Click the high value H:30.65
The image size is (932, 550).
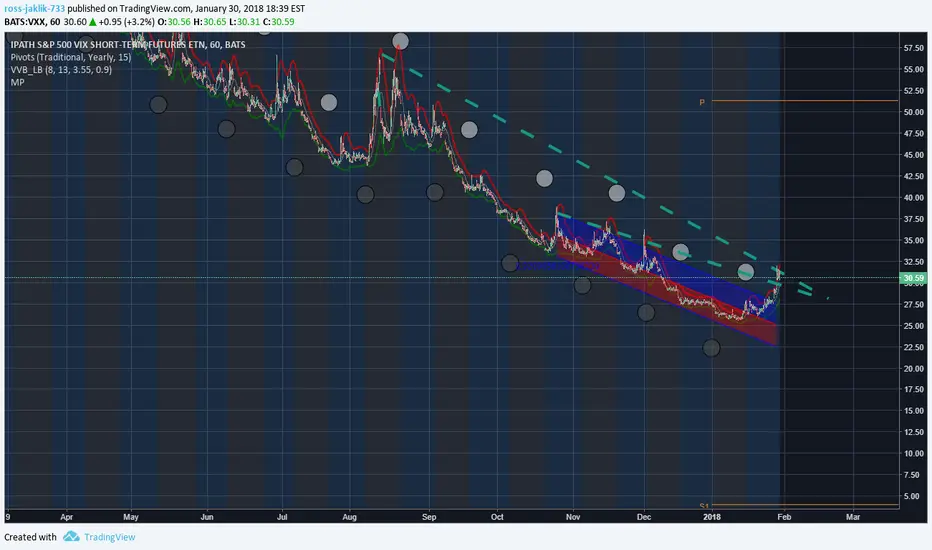click(210, 22)
